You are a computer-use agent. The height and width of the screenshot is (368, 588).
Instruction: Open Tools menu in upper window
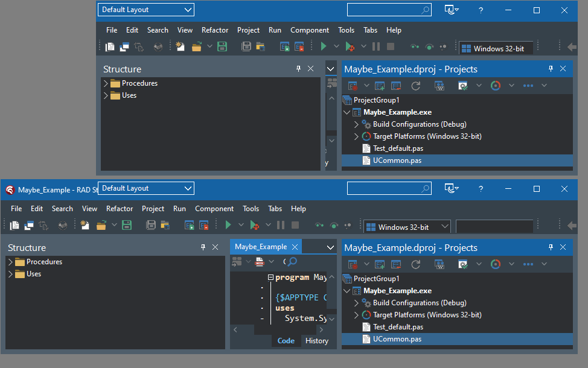(x=346, y=30)
